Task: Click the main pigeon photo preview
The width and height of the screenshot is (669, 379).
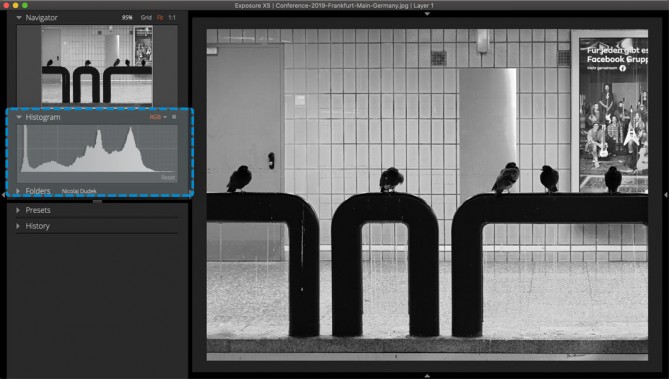Action: point(427,195)
